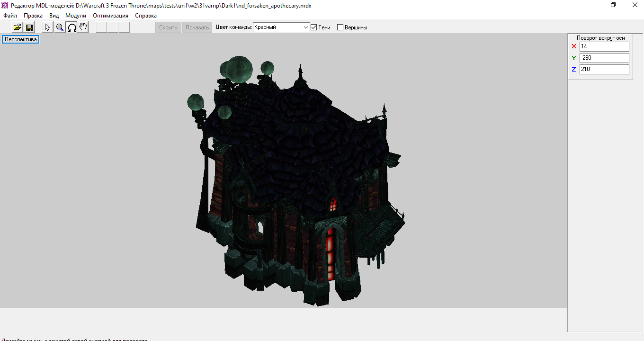Screen dimensions: 644x341
Task: Pick the hand pan tool
Action: click(83, 27)
